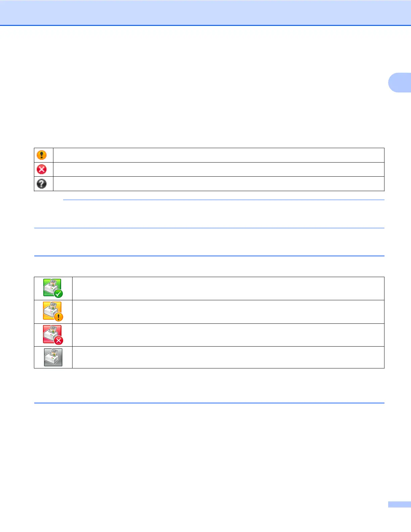Click the dark gray question mark icon
Screen dimensions: 411x532
point(42,184)
